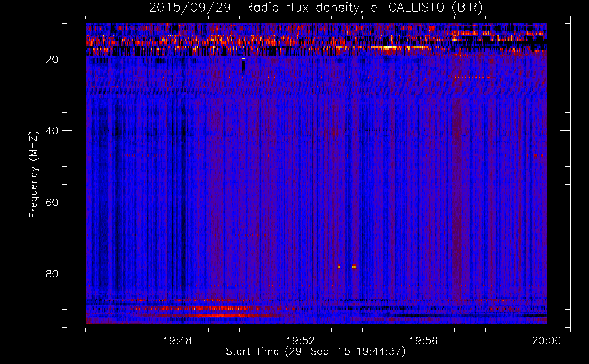Image resolution: width=589 pixels, height=364 pixels.
Task: Click the left red-yellow marker near 78 MHz
Action: coord(339,266)
